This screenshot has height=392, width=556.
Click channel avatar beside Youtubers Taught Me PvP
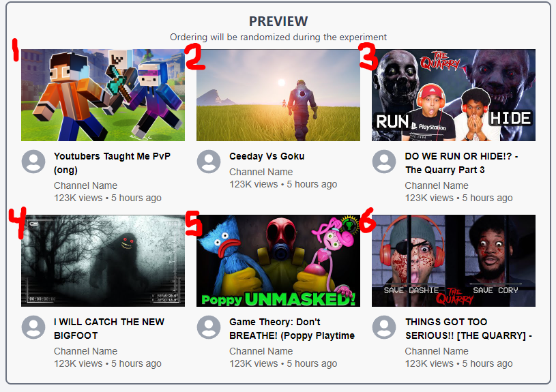point(33,162)
